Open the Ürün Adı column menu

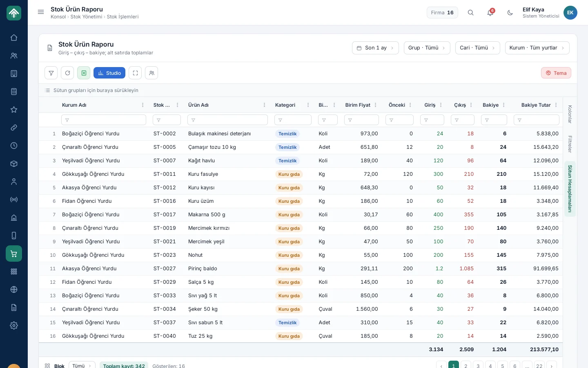[x=265, y=105]
